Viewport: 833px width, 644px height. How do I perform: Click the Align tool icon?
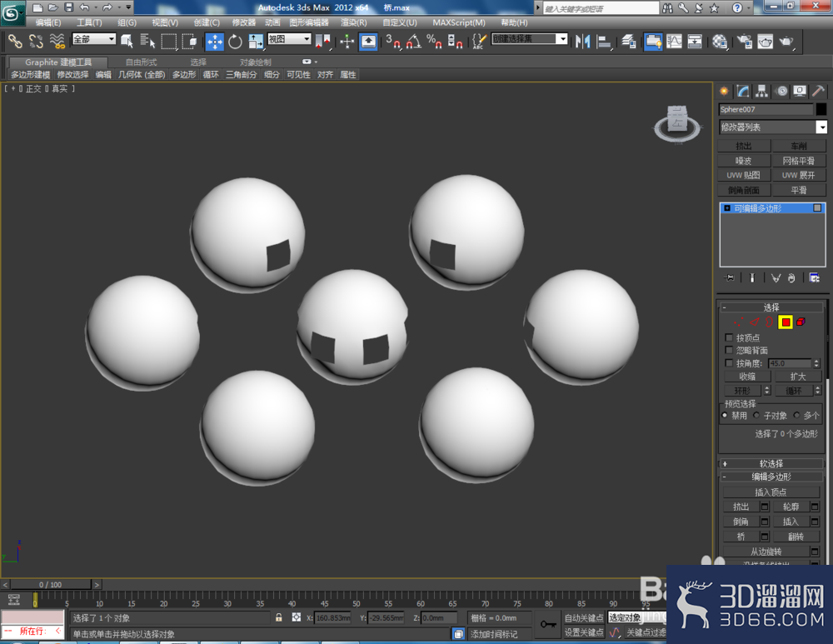pos(603,42)
